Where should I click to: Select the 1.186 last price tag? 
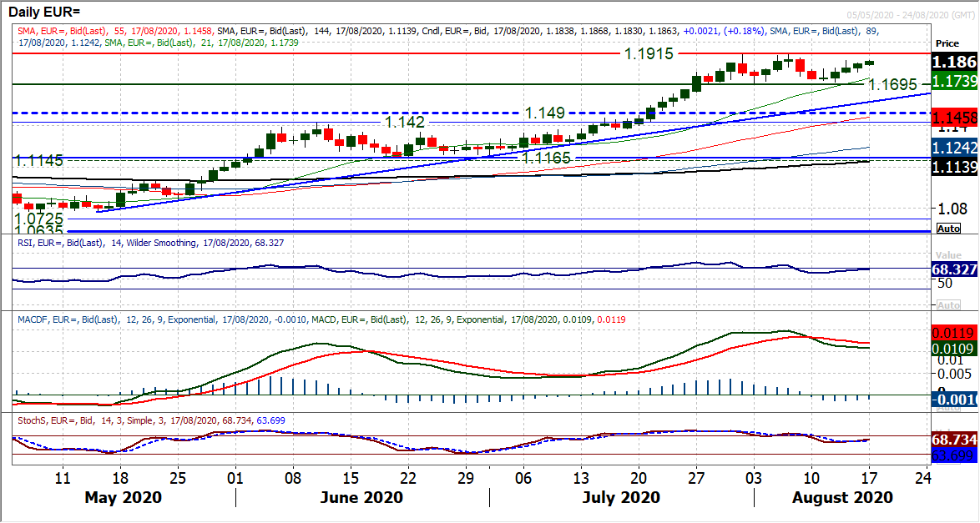(x=953, y=62)
